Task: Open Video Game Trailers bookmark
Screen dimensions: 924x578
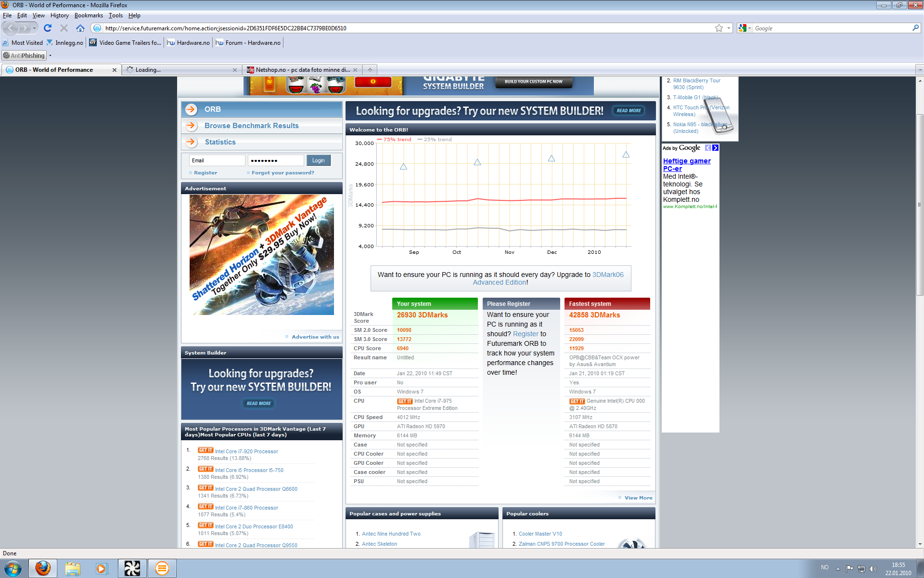Action: point(126,43)
